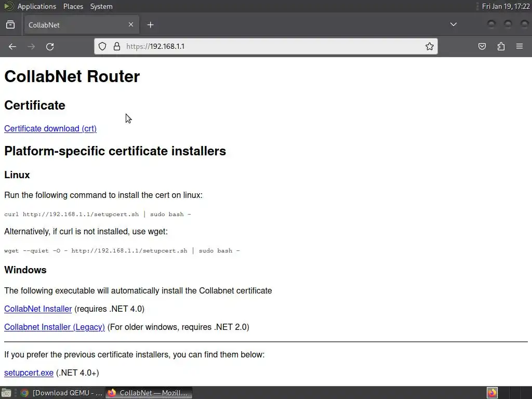Click the Applications menu logo icon
This screenshot has width=532, height=399.
coord(9,6)
